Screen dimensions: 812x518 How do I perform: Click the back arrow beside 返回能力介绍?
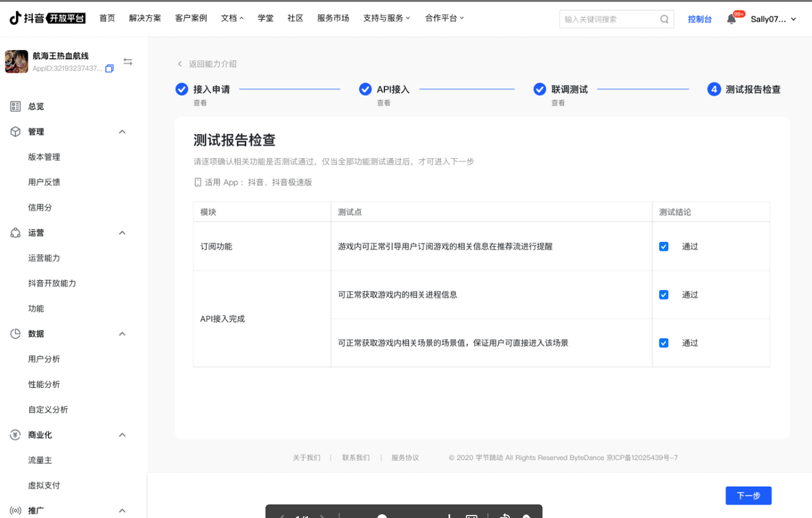(180, 64)
